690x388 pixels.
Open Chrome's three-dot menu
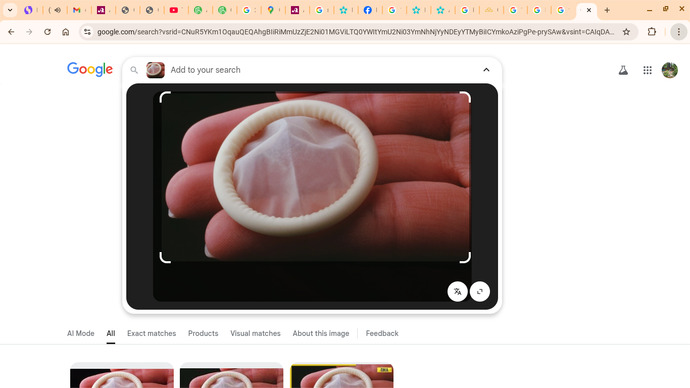tap(679, 32)
